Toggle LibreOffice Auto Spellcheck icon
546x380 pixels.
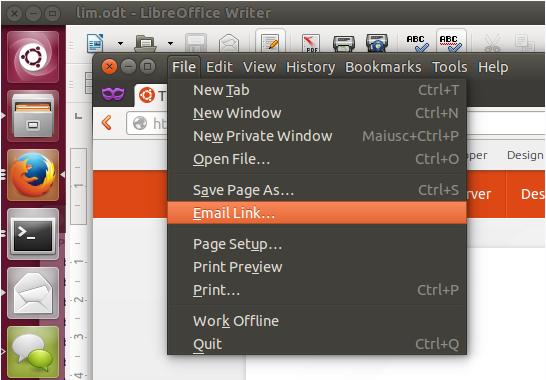(451, 42)
